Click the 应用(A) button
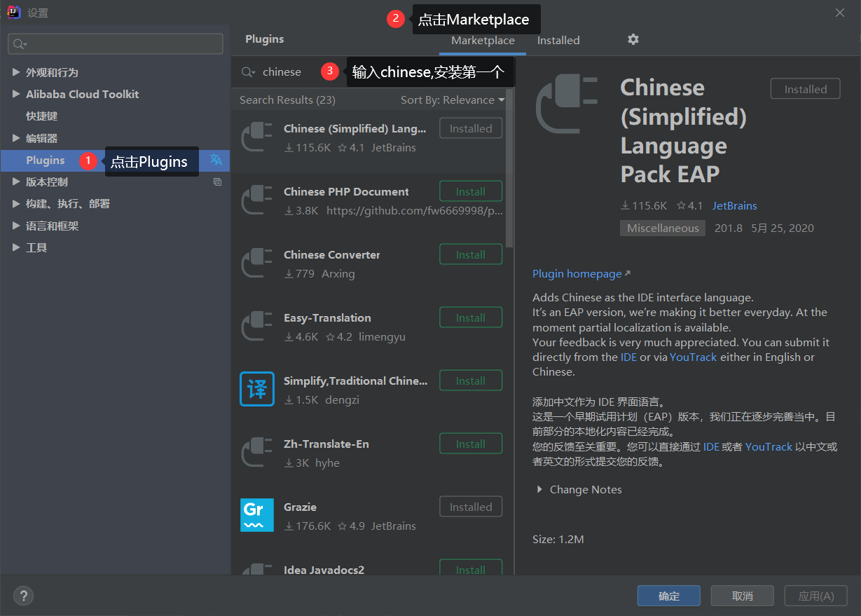861x616 pixels. click(816, 596)
